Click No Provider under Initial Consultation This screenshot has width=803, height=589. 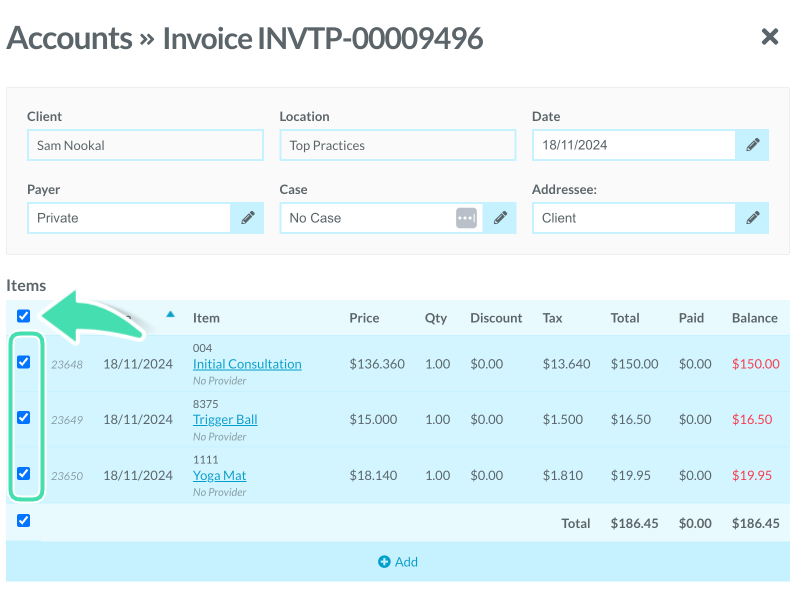pyautogui.click(x=219, y=381)
